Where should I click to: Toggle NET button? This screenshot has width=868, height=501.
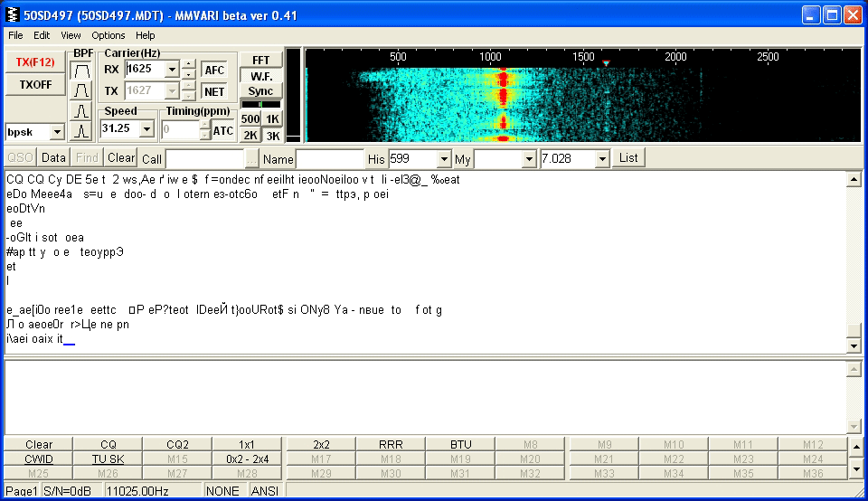pos(214,91)
